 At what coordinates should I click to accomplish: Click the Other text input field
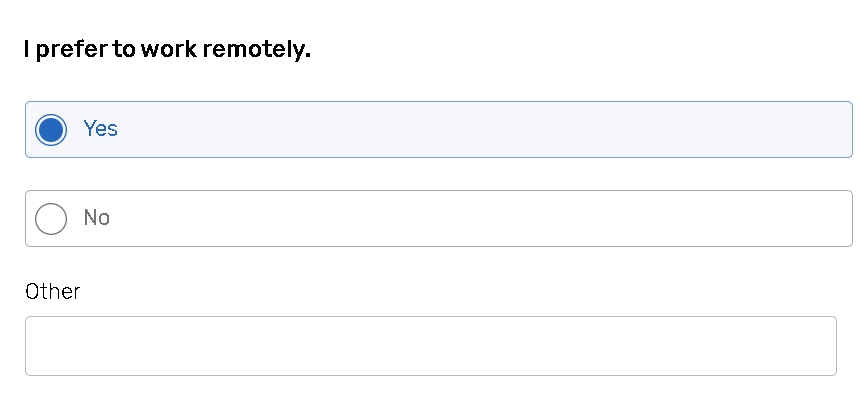430,346
